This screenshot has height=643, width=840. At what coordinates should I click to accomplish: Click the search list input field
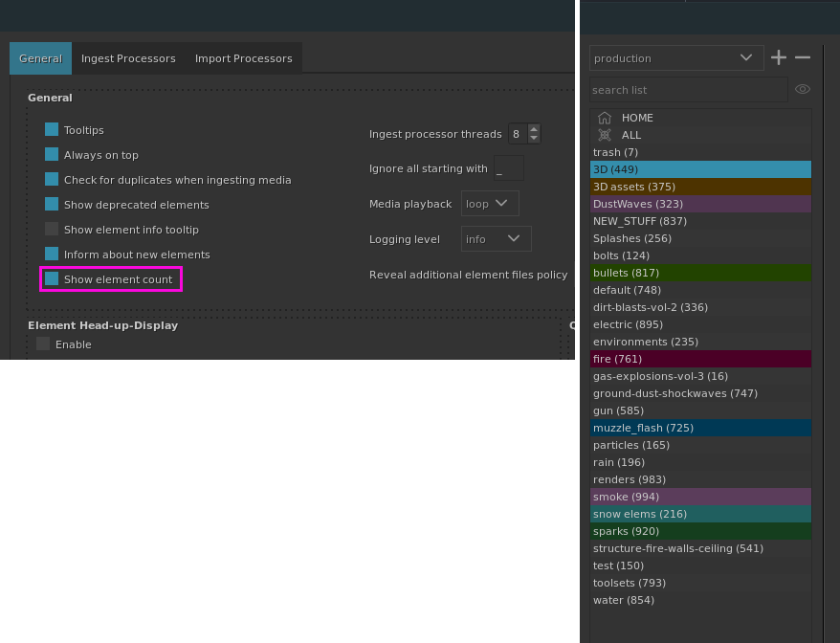tap(687, 90)
